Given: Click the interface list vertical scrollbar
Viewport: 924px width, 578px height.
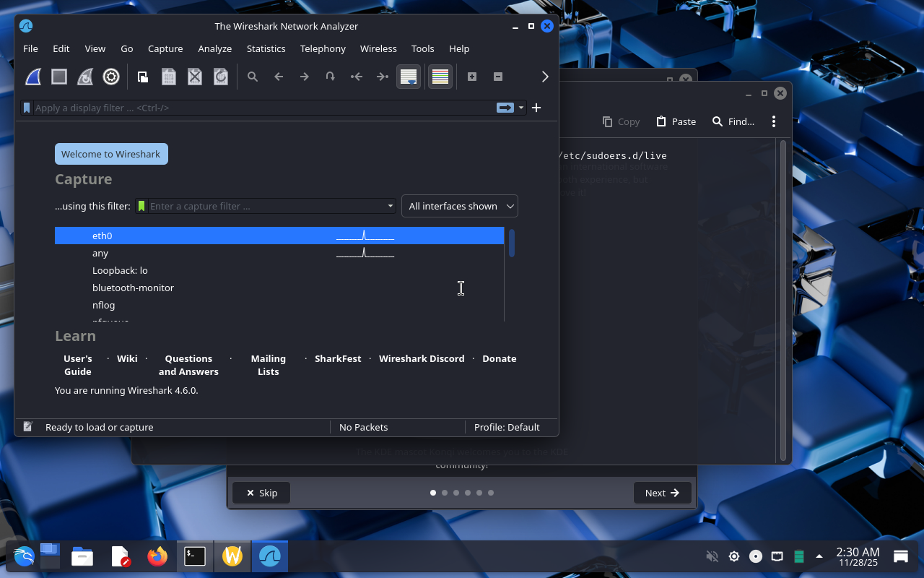Looking at the screenshot, I should pyautogui.click(x=511, y=243).
